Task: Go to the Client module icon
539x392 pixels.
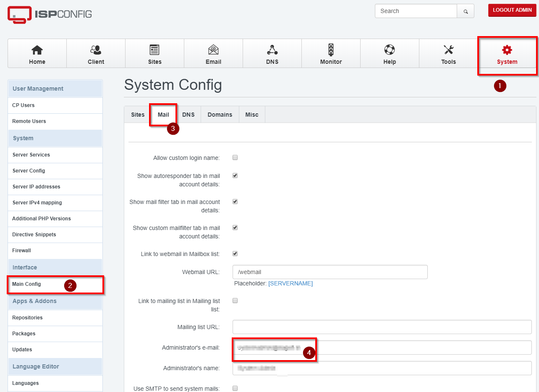Action: 96,50
